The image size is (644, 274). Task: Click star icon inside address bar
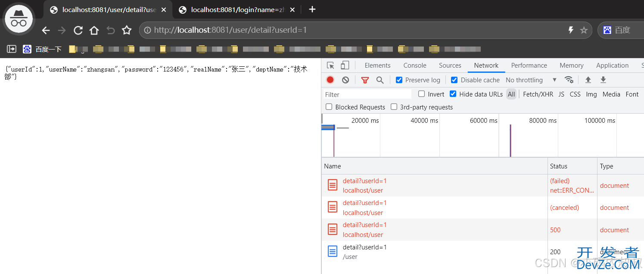tap(584, 30)
